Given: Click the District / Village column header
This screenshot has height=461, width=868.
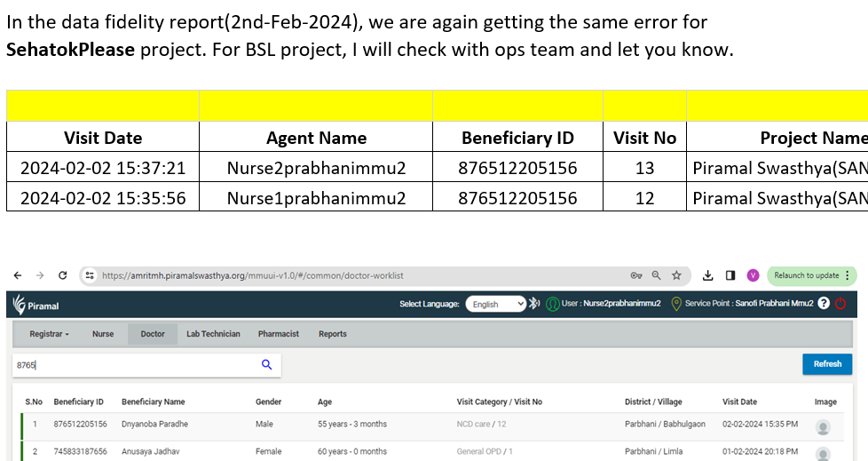Looking at the screenshot, I should pos(653,401).
